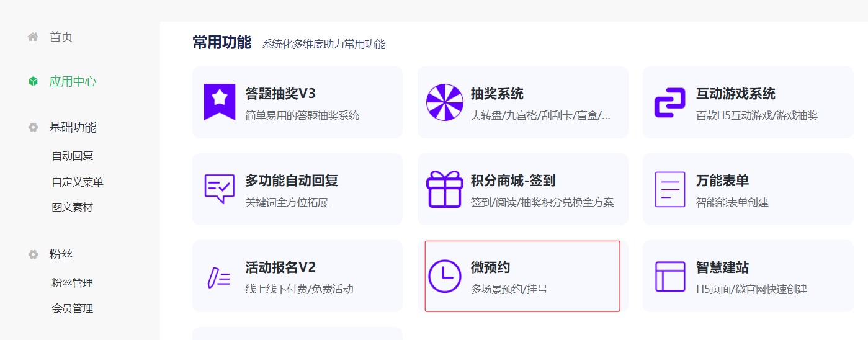This screenshot has width=868, height=340.
Task: Open the 抽奖系统 title
Action: tap(497, 94)
